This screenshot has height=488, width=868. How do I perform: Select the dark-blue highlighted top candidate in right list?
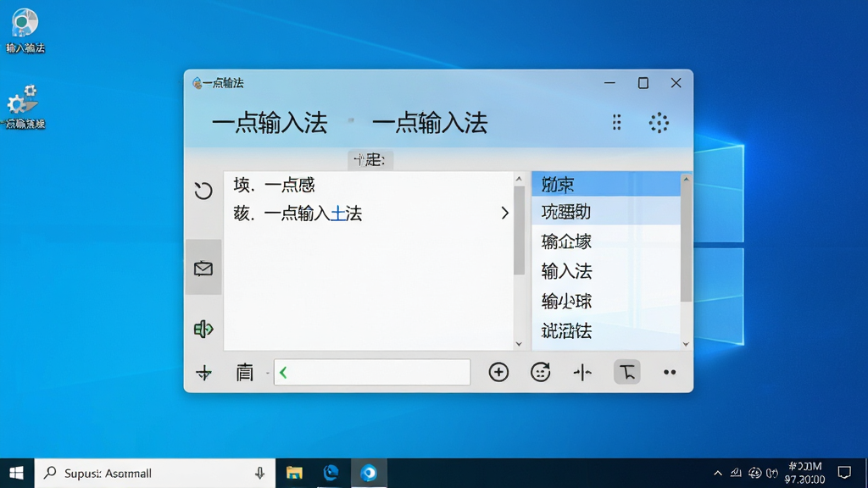(605, 184)
